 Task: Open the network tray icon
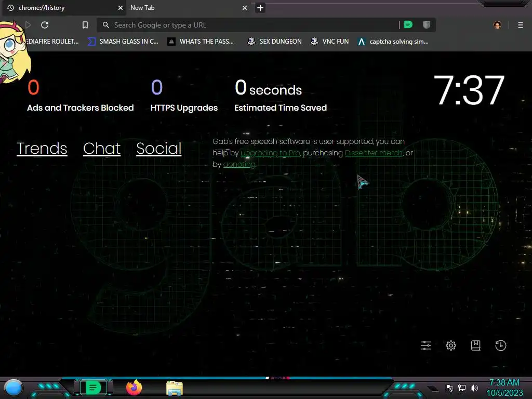coord(462,388)
